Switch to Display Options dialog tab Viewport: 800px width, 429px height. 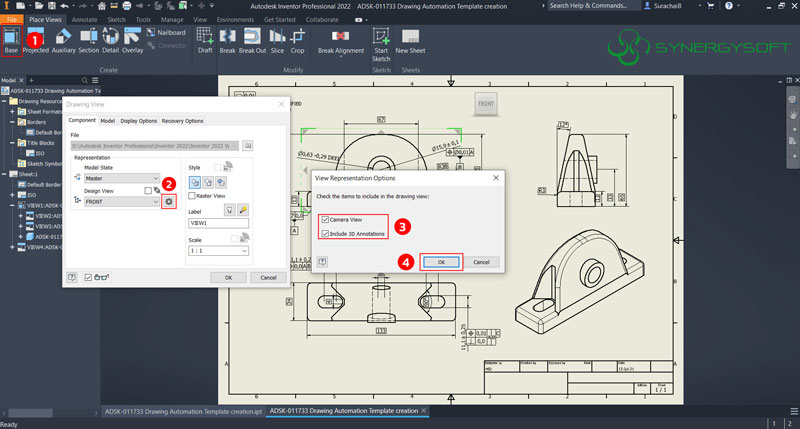[138, 121]
